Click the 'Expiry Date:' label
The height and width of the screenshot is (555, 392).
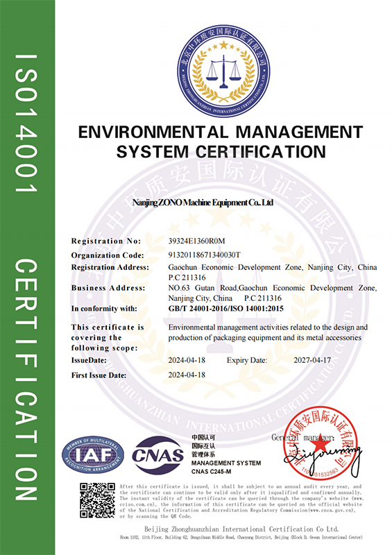247,360
